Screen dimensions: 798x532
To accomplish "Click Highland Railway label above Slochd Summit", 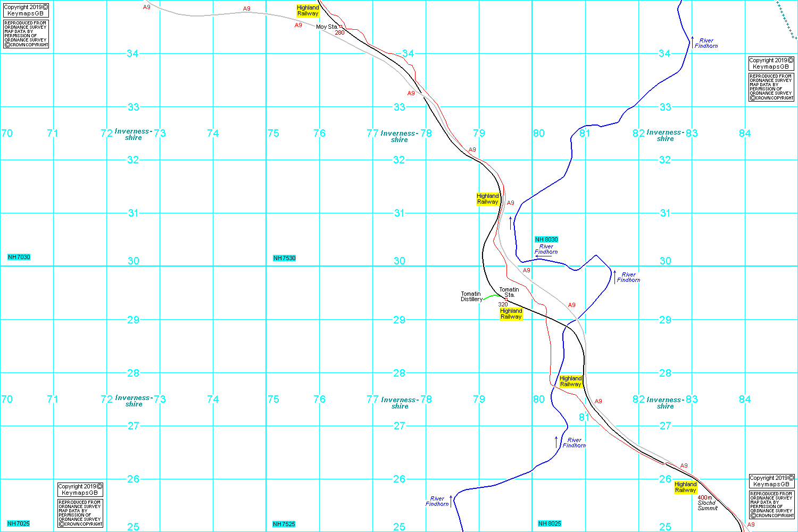I will click(x=685, y=487).
